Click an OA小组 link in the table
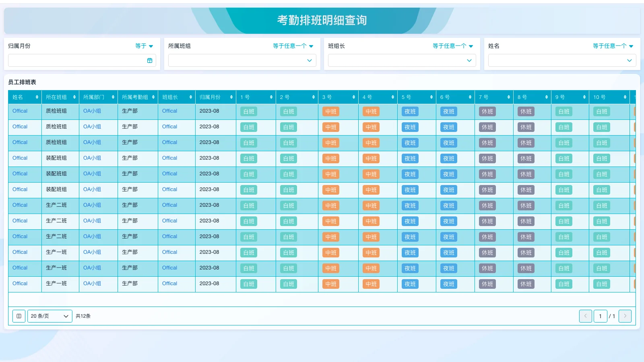Image resolution: width=644 pixels, height=362 pixels. coord(92,111)
